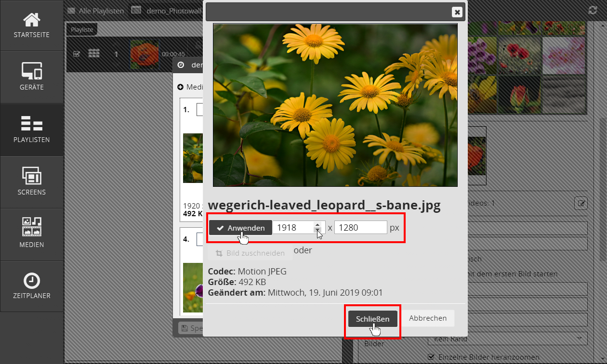Switch to the Playliste tab
The height and width of the screenshot is (364, 607).
(82, 30)
